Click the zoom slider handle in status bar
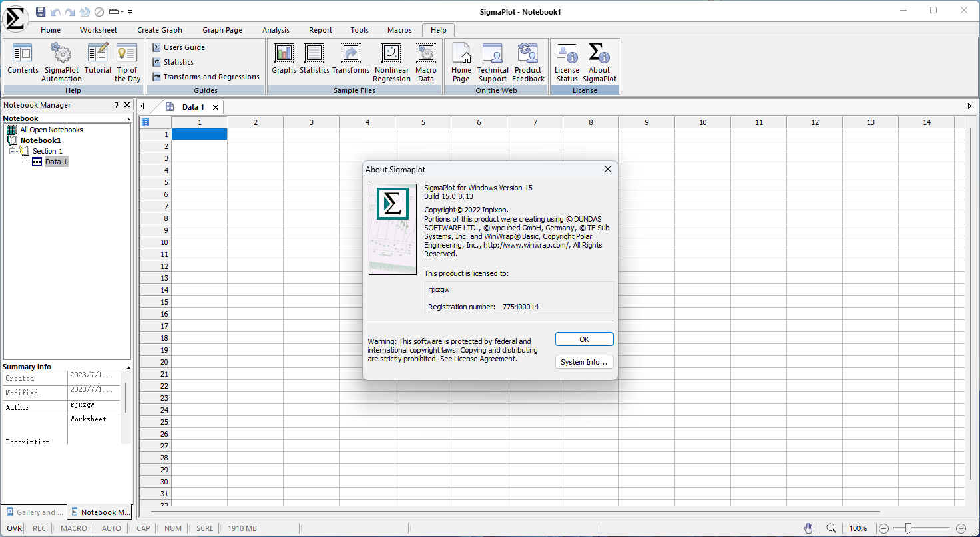The image size is (980, 537). click(x=907, y=528)
